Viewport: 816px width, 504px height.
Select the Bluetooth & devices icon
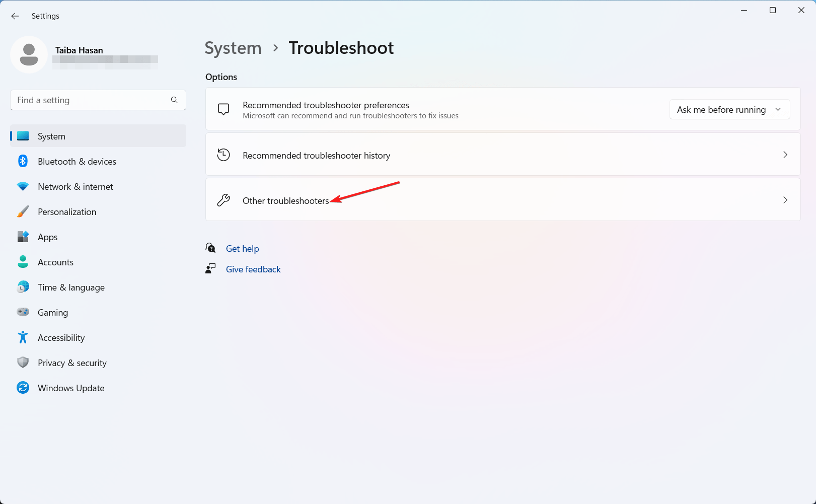(23, 161)
